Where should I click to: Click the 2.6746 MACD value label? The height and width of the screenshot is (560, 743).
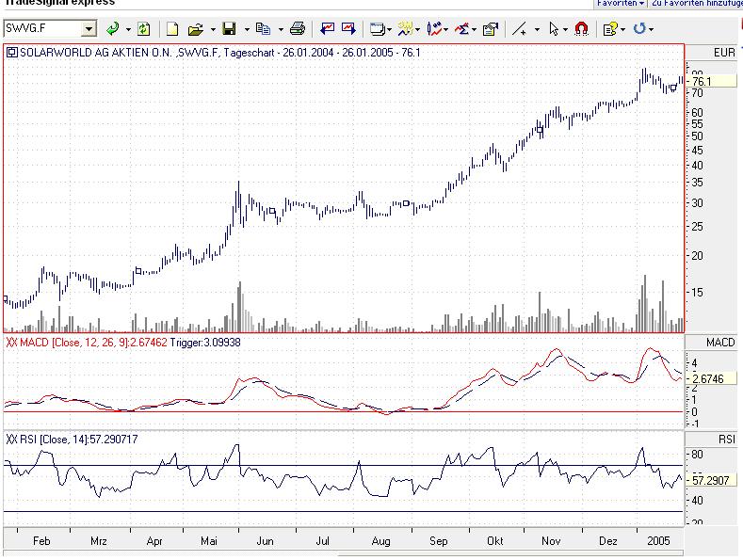point(713,379)
